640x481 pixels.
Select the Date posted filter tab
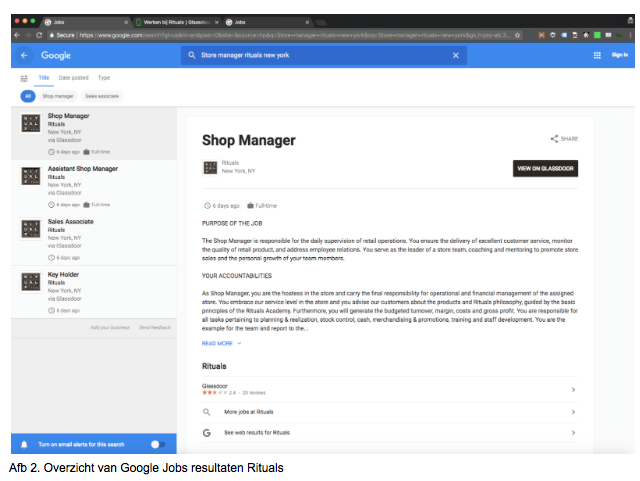[73, 78]
